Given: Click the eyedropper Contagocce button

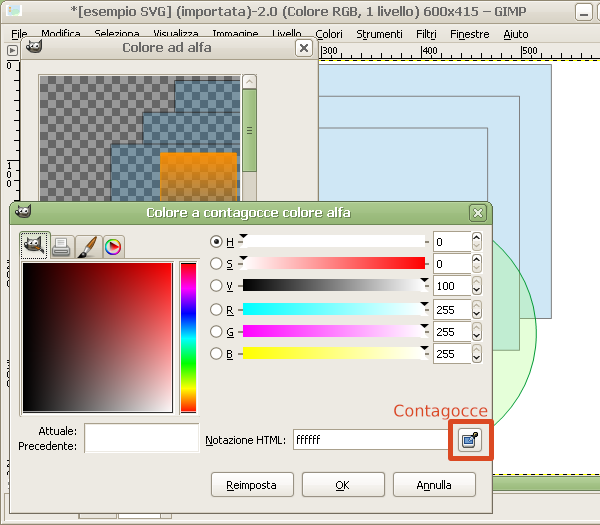Looking at the screenshot, I should click(x=470, y=440).
